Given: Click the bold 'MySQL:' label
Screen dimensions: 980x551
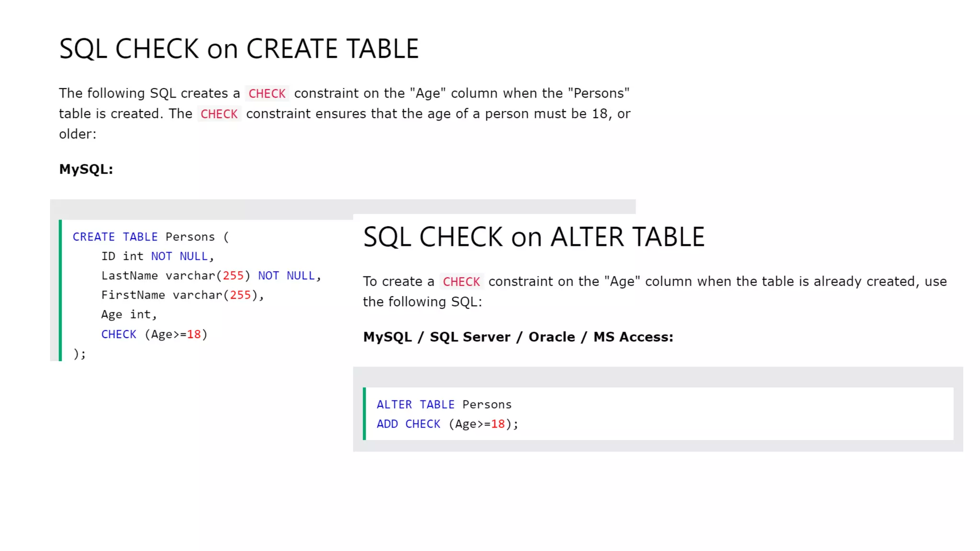Looking at the screenshot, I should pos(86,169).
